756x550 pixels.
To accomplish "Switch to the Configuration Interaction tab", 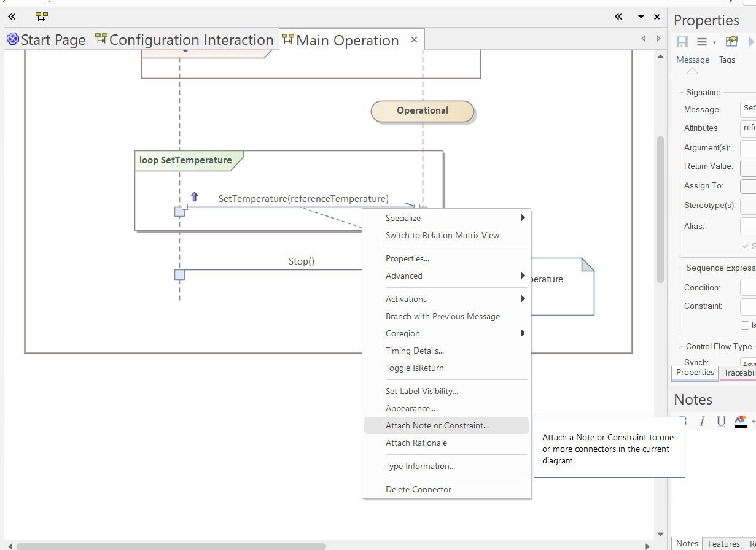I will 184,41.
